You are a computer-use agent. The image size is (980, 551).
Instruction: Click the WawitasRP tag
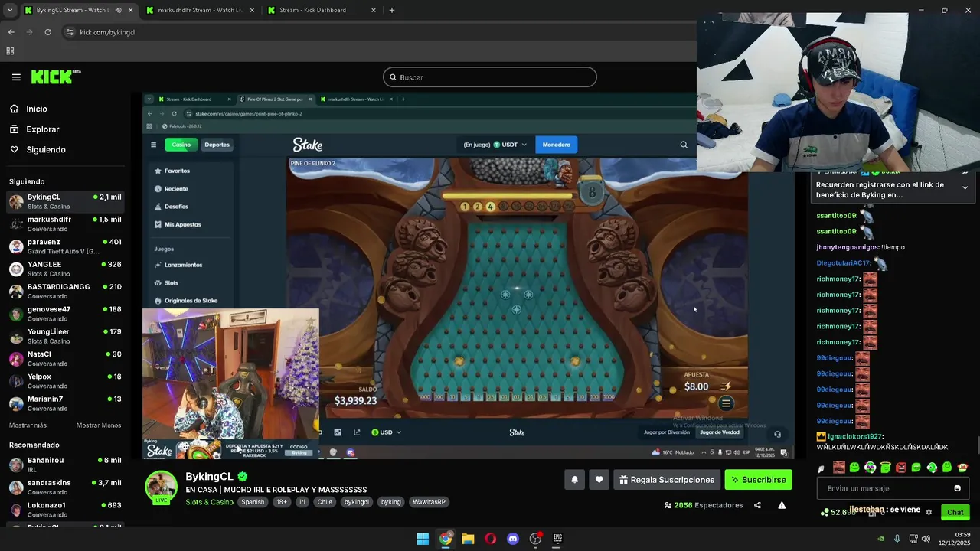[x=429, y=502]
